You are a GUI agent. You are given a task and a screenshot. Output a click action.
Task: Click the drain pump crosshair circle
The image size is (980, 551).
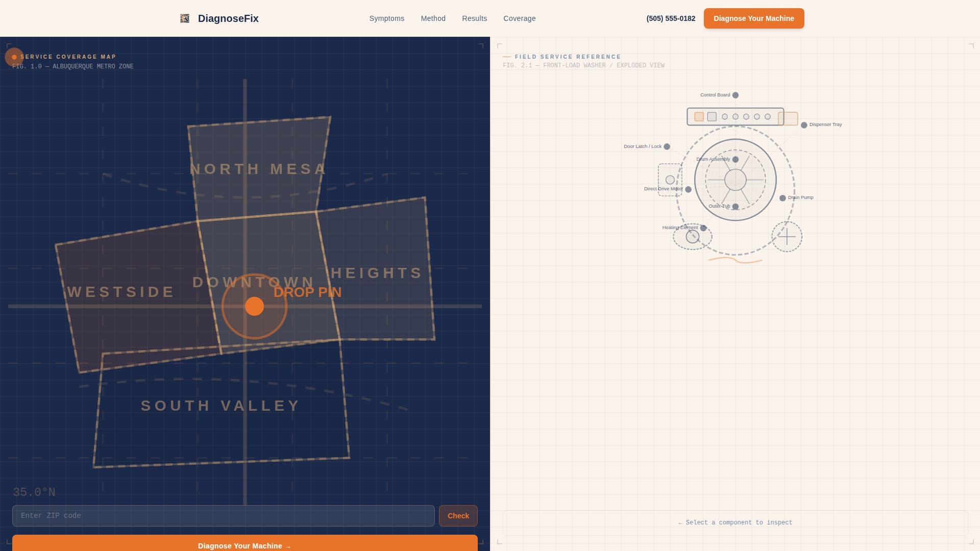coord(787,236)
